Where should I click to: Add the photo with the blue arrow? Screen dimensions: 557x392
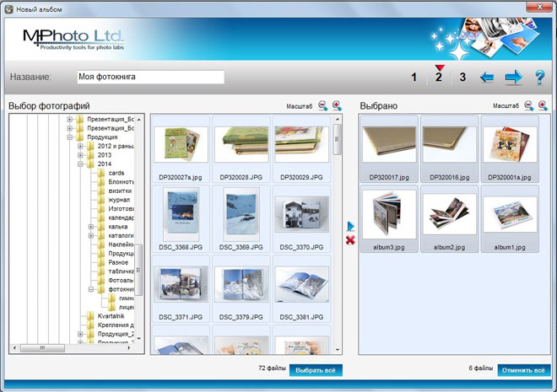pos(350,226)
